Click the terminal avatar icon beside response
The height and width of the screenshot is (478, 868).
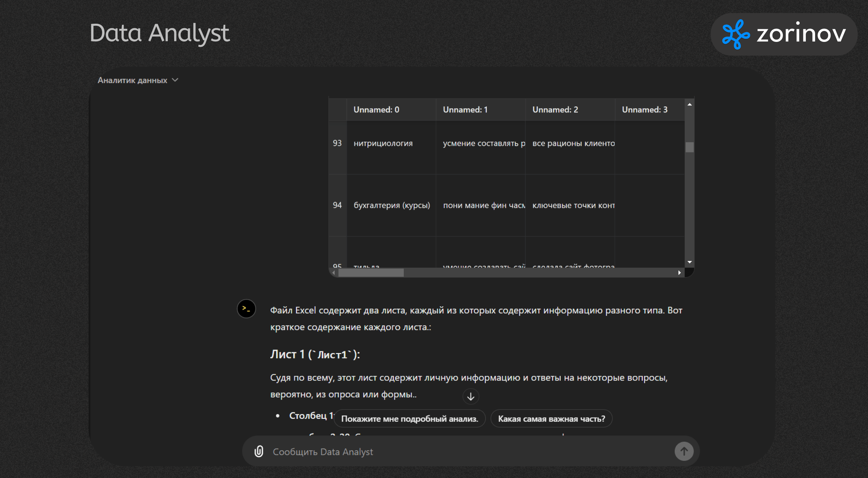tap(246, 308)
